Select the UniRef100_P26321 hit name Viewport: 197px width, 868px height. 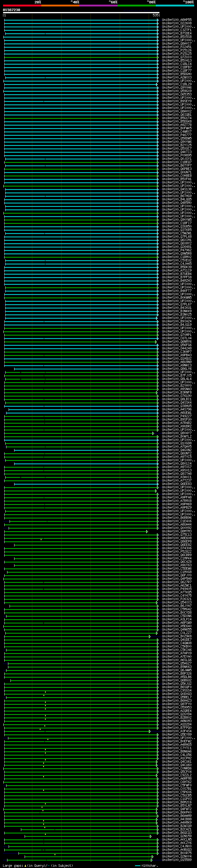pos(177,599)
